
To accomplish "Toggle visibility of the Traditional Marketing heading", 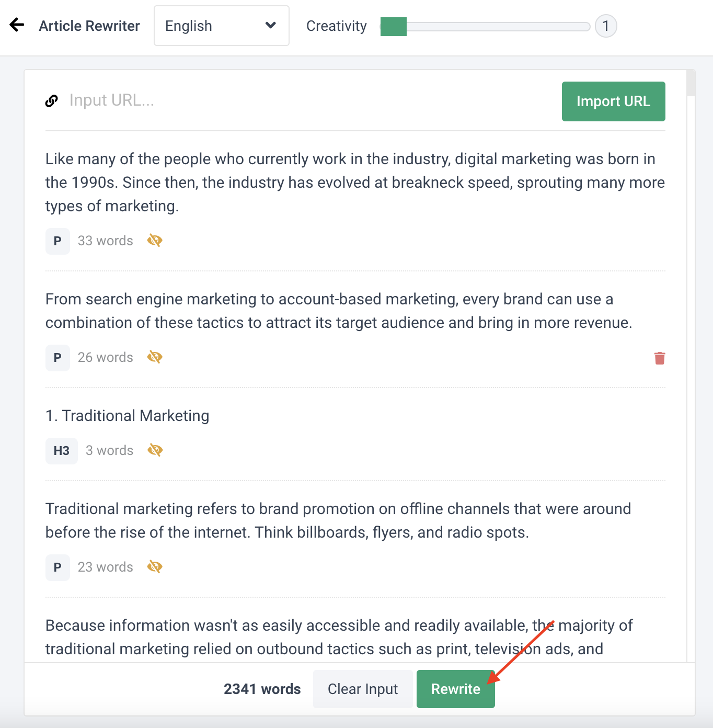I will point(155,450).
